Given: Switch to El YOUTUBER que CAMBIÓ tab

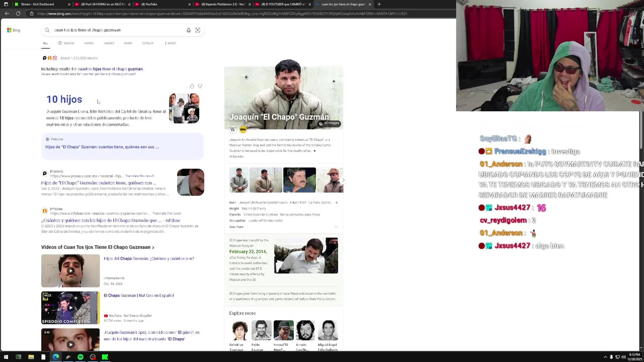Looking at the screenshot, I should [x=283, y=4].
